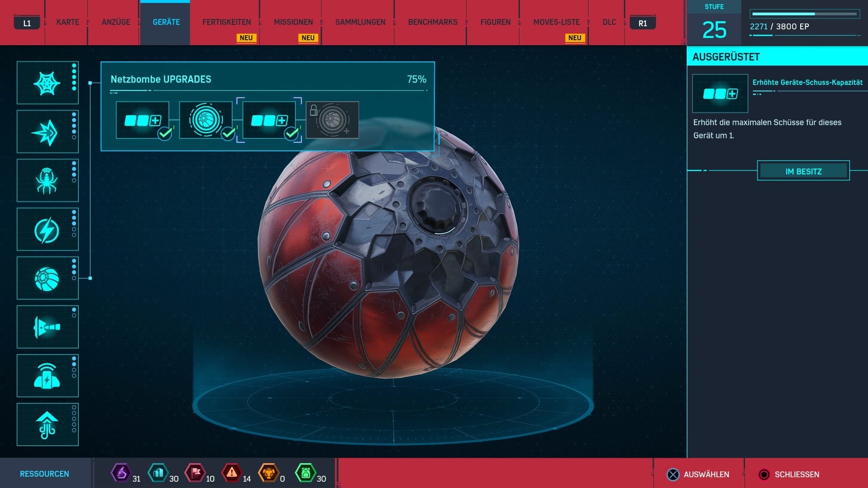This screenshot has height=488, width=868.
Task: Open the SAMMLUNGEN tab
Action: pyautogui.click(x=360, y=22)
